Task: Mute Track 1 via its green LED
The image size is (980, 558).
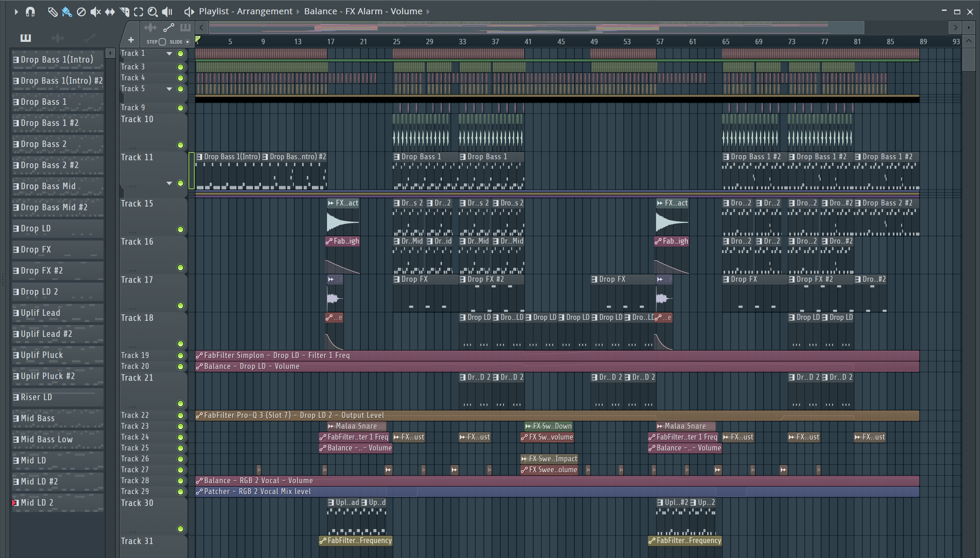Action: [180, 54]
